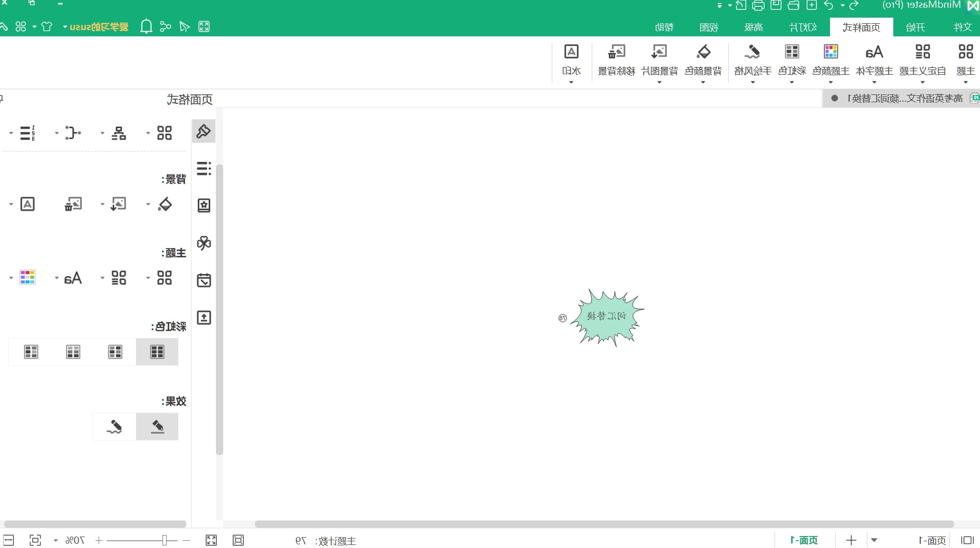
Task: Click the notification bell icon
Action: (x=146, y=26)
